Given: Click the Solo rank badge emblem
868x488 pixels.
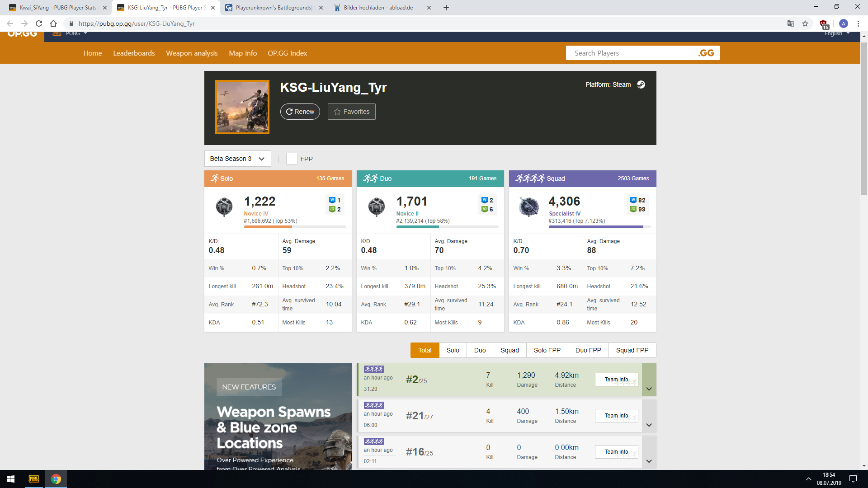Looking at the screenshot, I should (x=224, y=207).
